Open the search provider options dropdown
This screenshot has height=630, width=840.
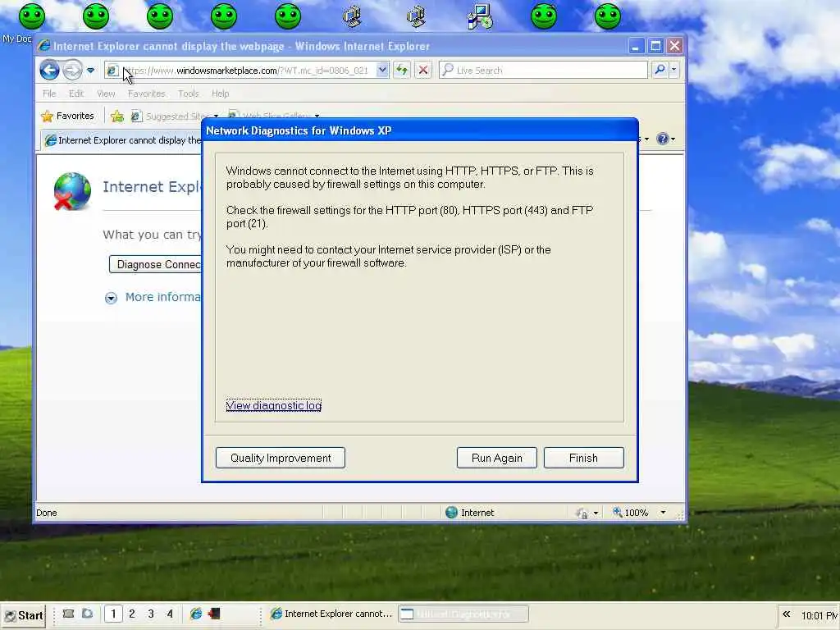[x=674, y=70]
